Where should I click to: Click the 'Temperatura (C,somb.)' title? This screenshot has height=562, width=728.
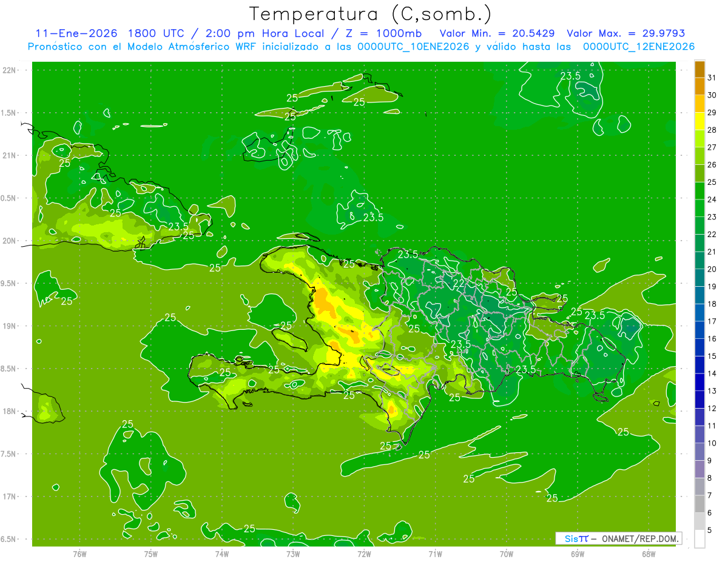tap(371, 14)
